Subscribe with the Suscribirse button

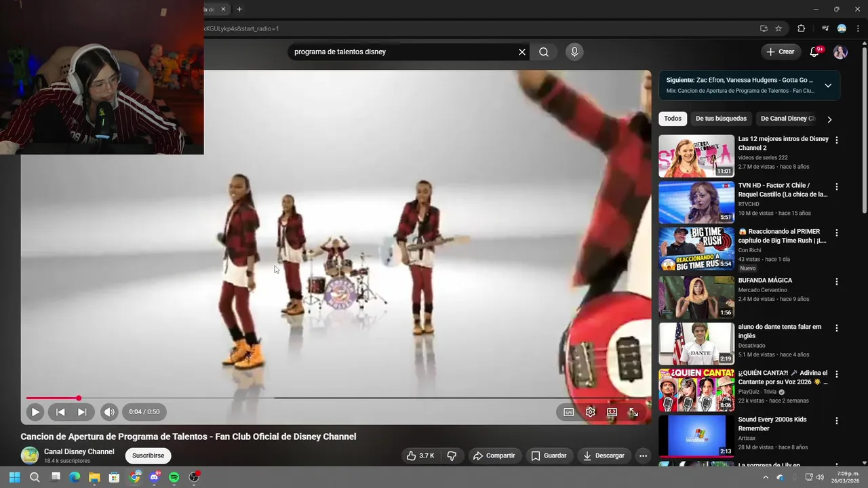tap(148, 455)
